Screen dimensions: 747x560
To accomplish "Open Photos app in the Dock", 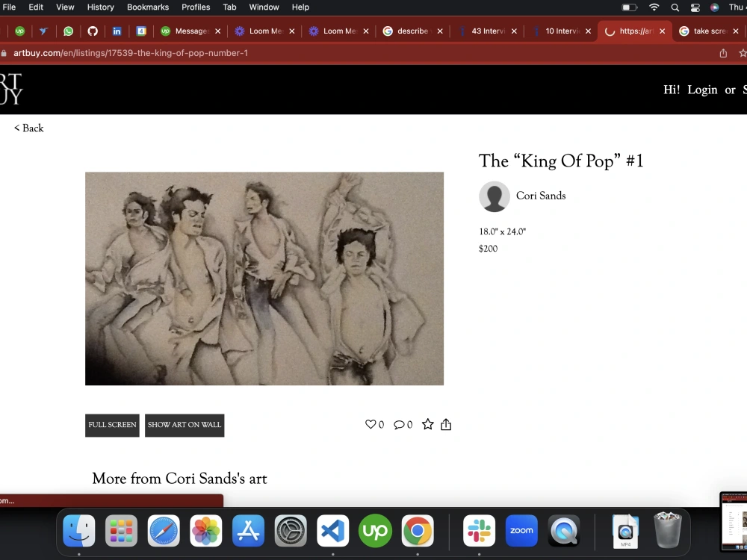I will pos(206,530).
